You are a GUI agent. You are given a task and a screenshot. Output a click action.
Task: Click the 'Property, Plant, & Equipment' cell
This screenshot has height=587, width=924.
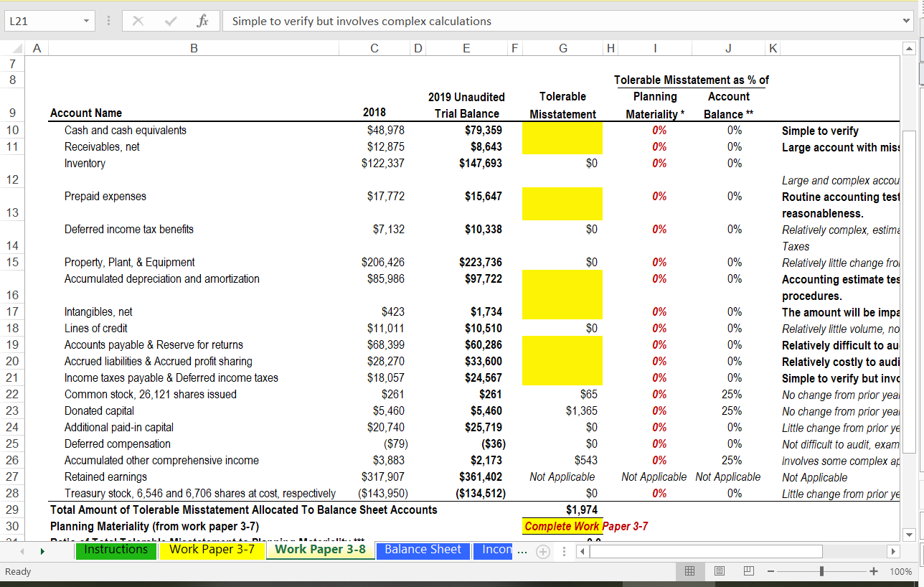[129, 262]
